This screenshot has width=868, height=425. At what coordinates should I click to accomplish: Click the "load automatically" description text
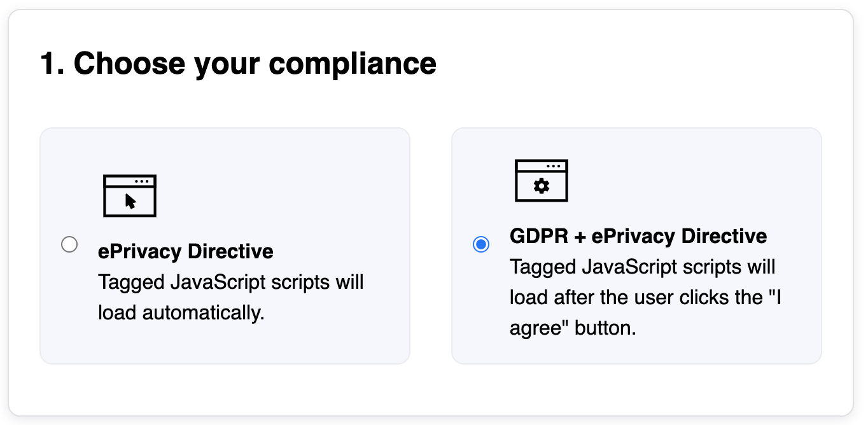tap(181, 312)
